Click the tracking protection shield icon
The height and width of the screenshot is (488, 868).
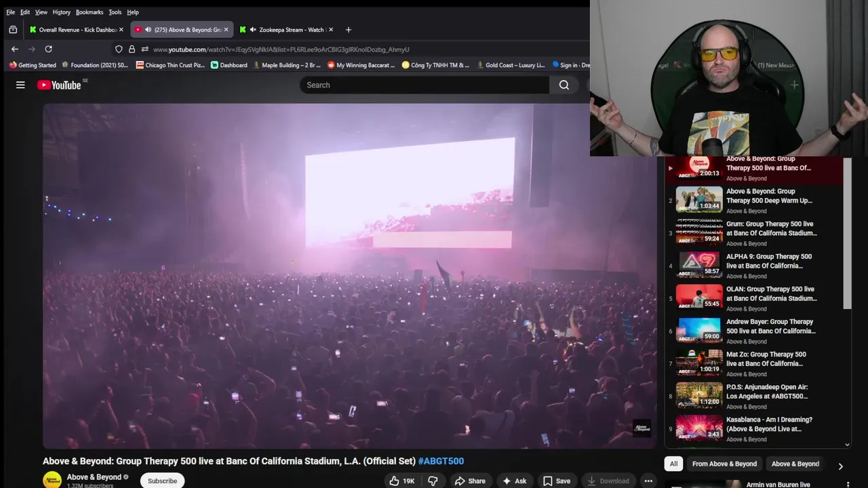[x=119, y=49]
